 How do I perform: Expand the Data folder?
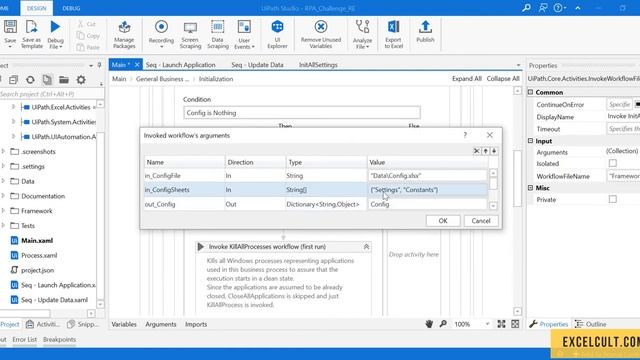3,181
